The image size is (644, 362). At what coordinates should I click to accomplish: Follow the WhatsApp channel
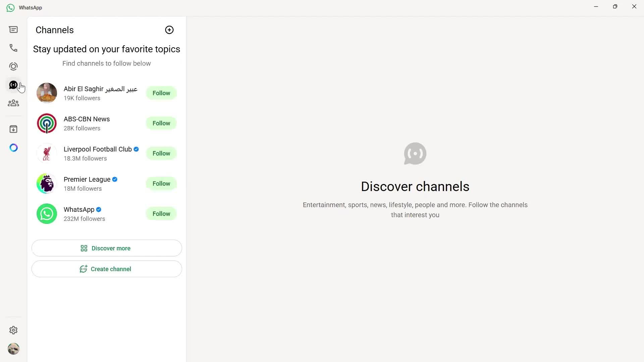[161, 214]
